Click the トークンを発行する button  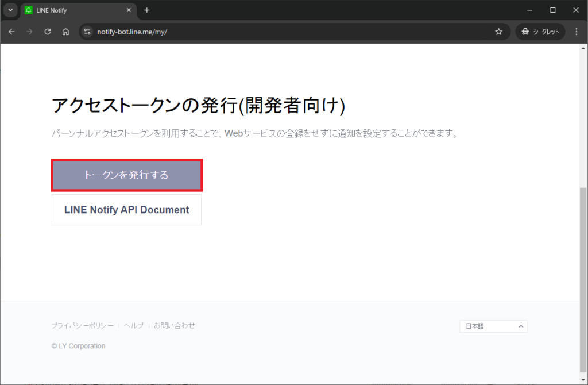coord(126,175)
